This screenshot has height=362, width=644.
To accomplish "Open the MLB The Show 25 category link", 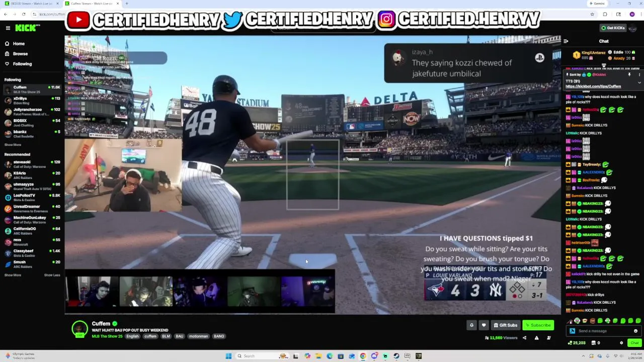I will click(x=107, y=336).
